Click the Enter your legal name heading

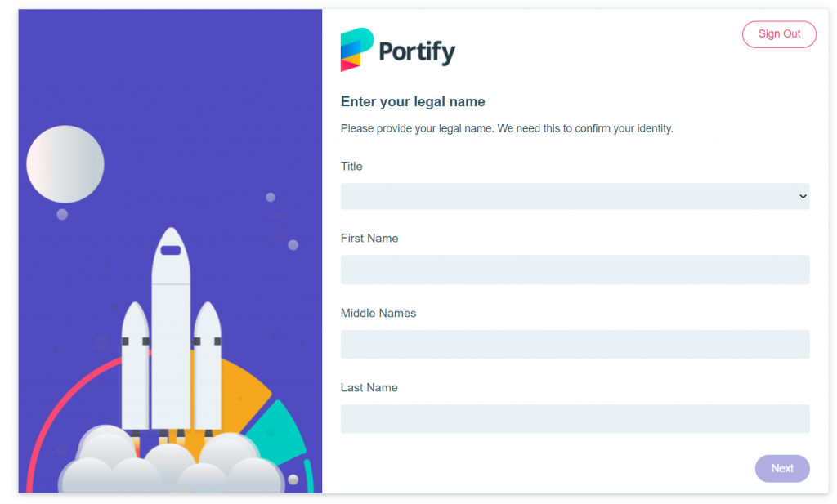[x=413, y=102]
